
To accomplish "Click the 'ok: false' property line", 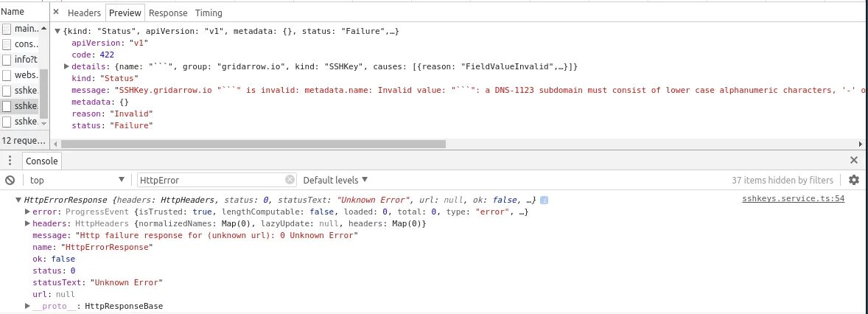I will [54, 259].
